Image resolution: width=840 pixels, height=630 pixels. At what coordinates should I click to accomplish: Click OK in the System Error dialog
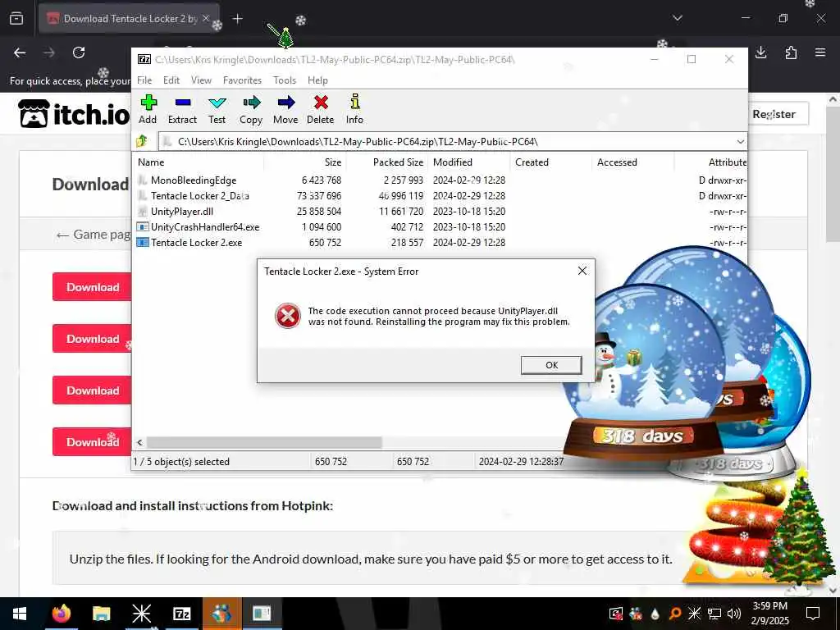coord(551,365)
